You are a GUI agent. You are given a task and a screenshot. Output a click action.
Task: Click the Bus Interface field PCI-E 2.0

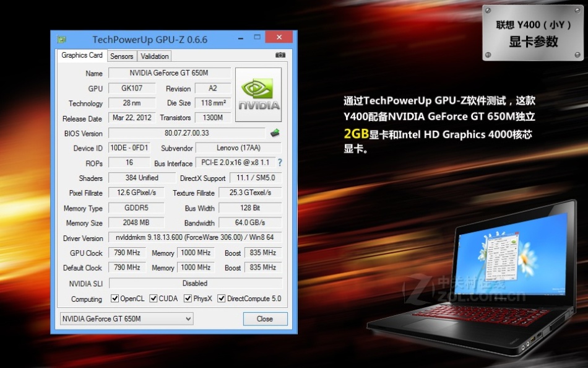[x=235, y=162]
